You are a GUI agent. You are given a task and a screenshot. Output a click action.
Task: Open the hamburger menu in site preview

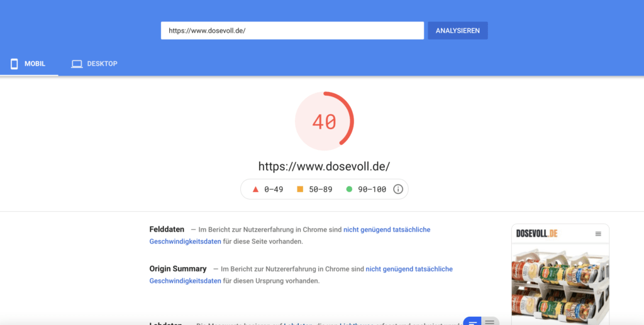click(x=598, y=234)
